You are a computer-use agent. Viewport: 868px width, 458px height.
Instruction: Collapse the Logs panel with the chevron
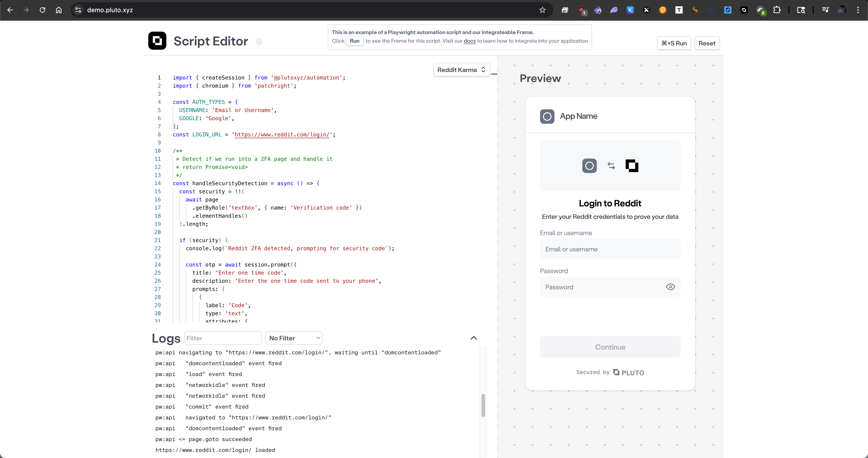click(473, 338)
